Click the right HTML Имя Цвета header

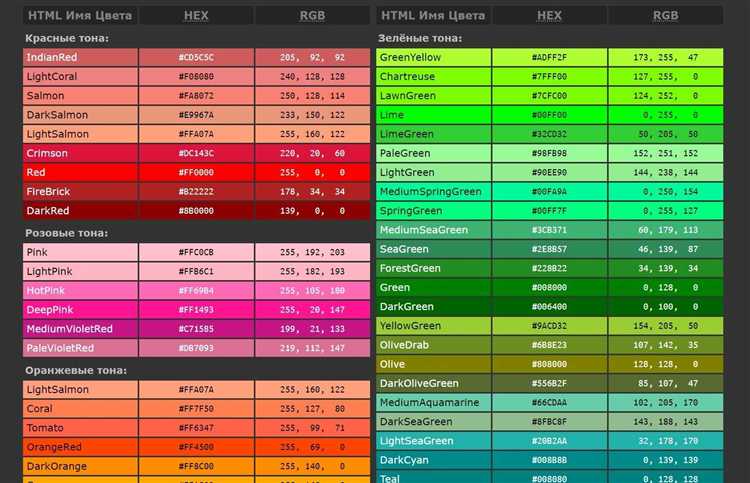(433, 15)
